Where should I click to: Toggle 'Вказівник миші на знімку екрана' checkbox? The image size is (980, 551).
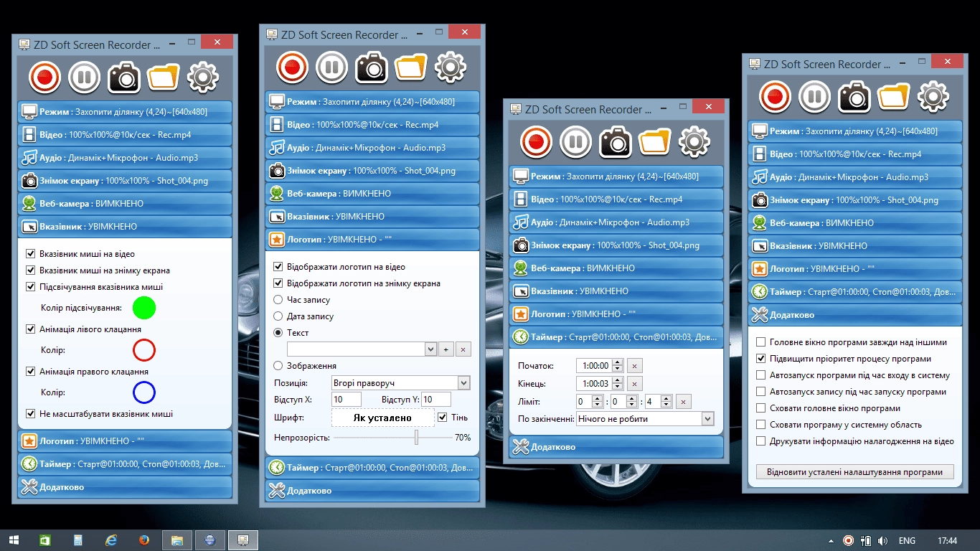pos(30,270)
